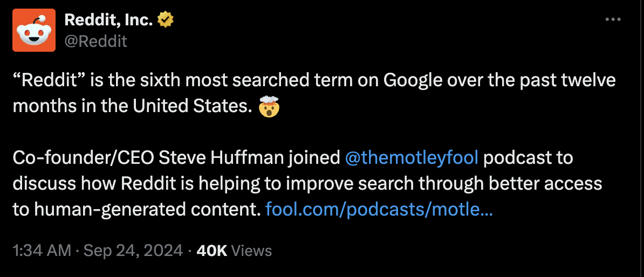The height and width of the screenshot is (277, 644).
Task: Click the gold verified badge
Action: [165, 20]
